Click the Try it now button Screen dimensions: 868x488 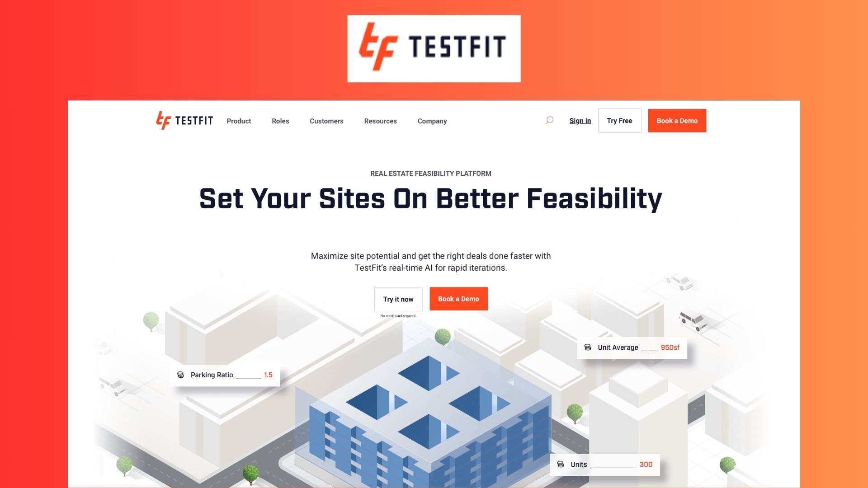[x=398, y=299]
